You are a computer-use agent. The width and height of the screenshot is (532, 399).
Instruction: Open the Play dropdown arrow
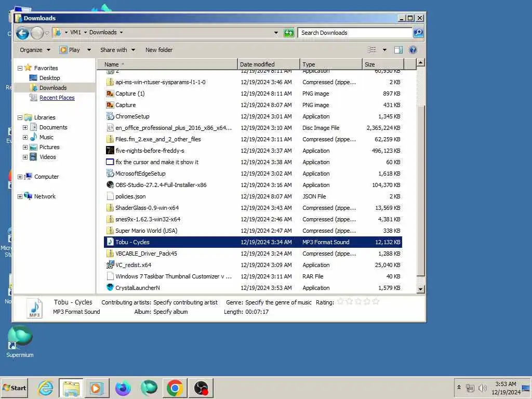click(89, 50)
